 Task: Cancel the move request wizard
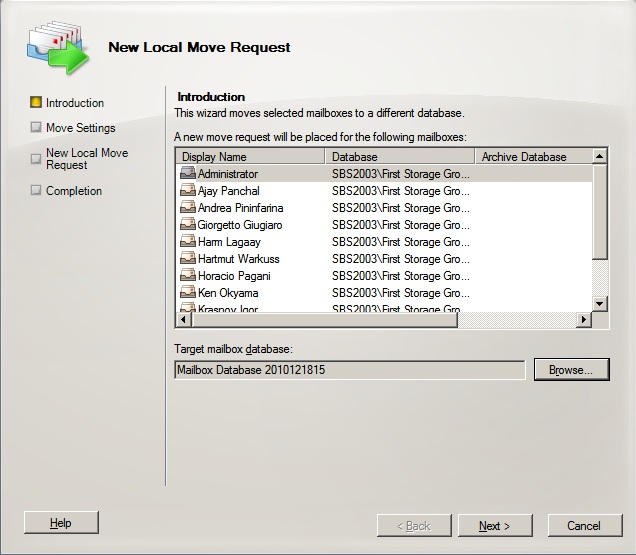(584, 526)
